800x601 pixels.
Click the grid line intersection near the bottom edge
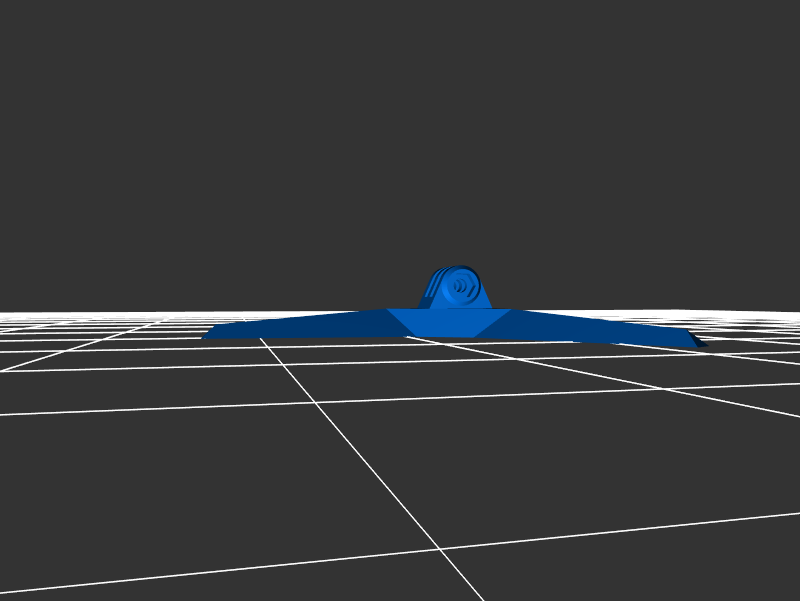point(439,548)
